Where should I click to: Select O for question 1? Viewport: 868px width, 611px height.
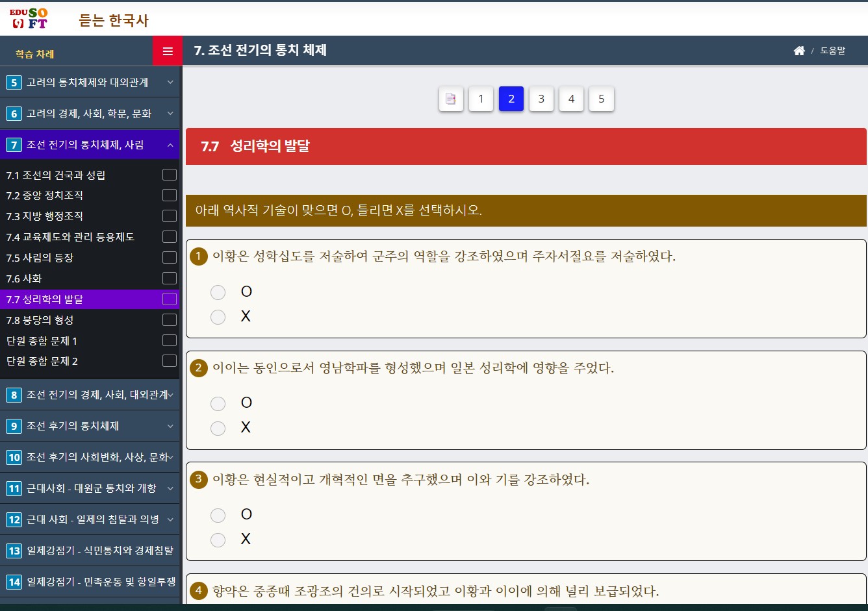pos(218,292)
